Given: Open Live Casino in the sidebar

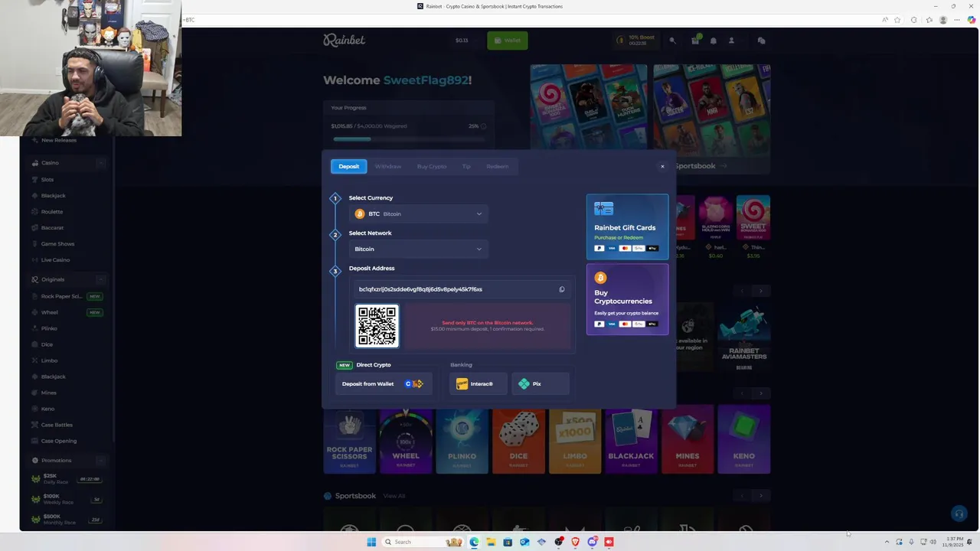Looking at the screenshot, I should pyautogui.click(x=55, y=259).
